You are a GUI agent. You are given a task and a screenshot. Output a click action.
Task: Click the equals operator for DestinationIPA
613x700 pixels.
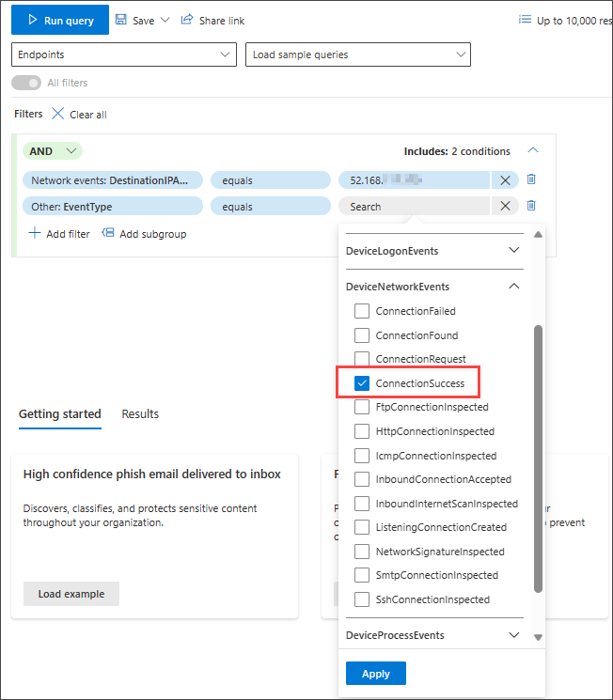click(x=271, y=180)
